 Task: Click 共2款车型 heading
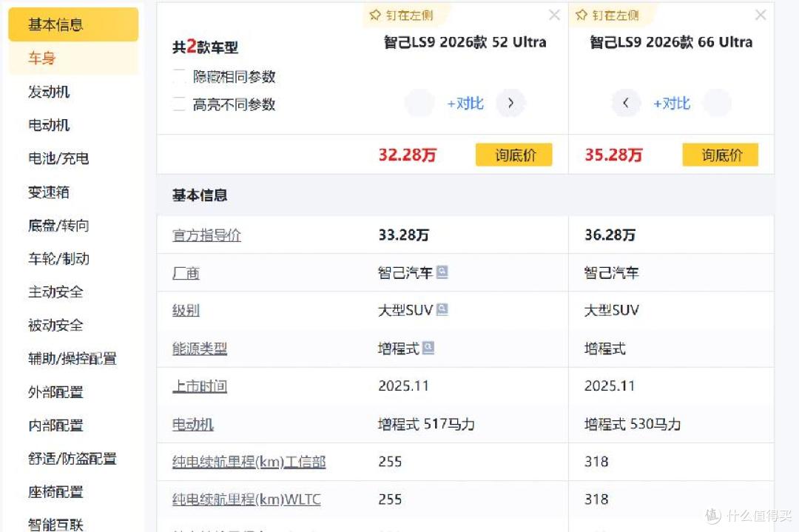[x=205, y=47]
